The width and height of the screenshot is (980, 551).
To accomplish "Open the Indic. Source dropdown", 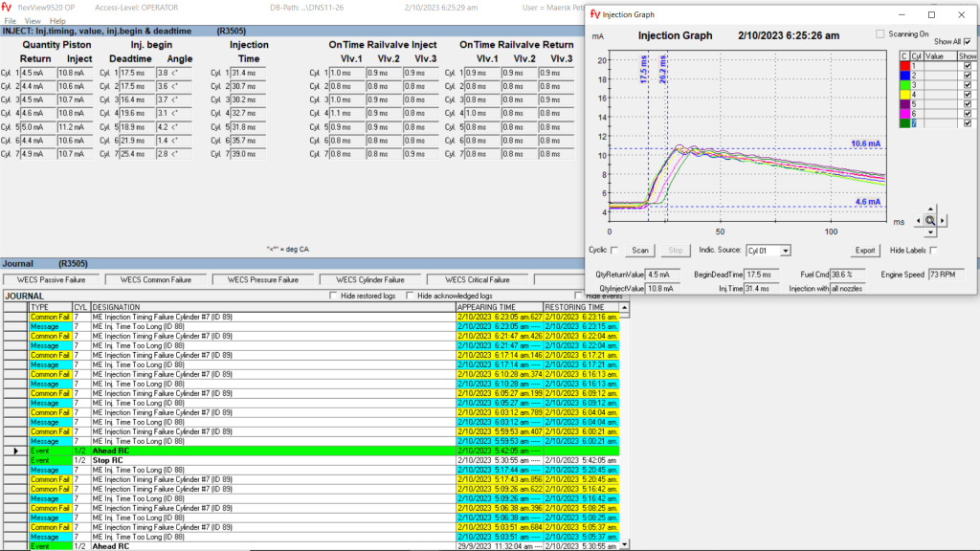I will click(x=786, y=251).
